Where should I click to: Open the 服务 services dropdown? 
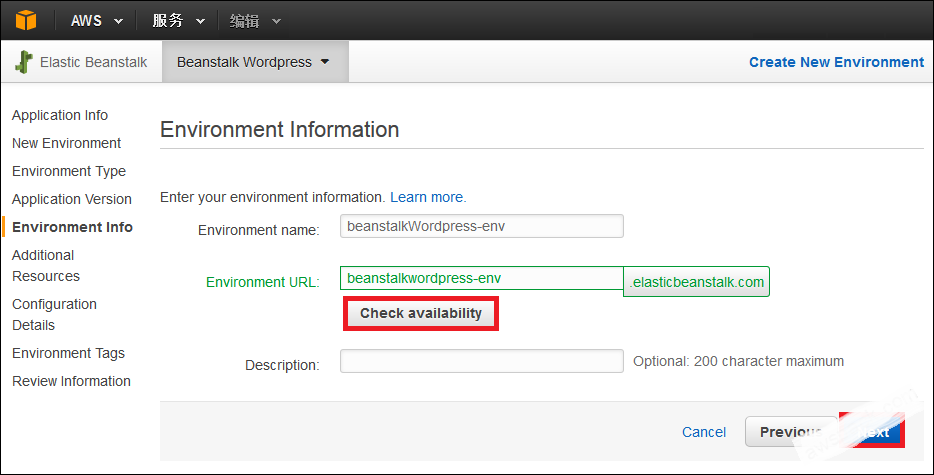178,21
